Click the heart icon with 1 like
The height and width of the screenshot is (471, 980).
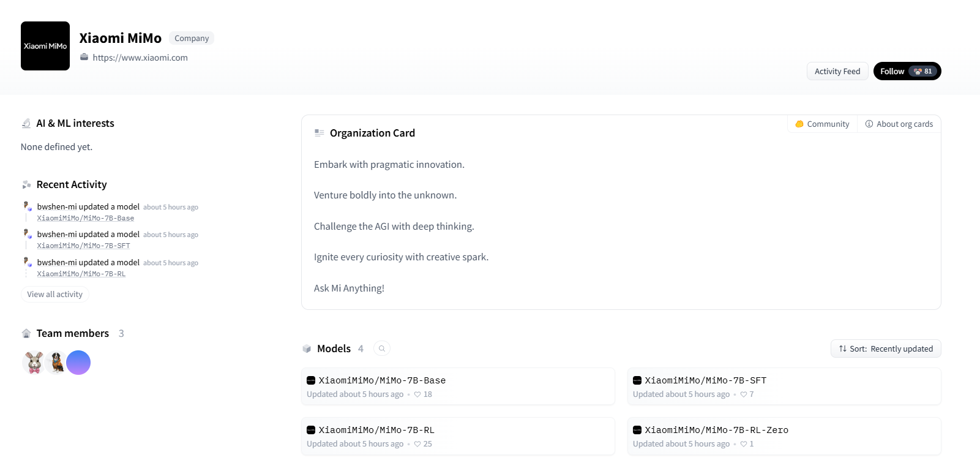click(x=744, y=444)
